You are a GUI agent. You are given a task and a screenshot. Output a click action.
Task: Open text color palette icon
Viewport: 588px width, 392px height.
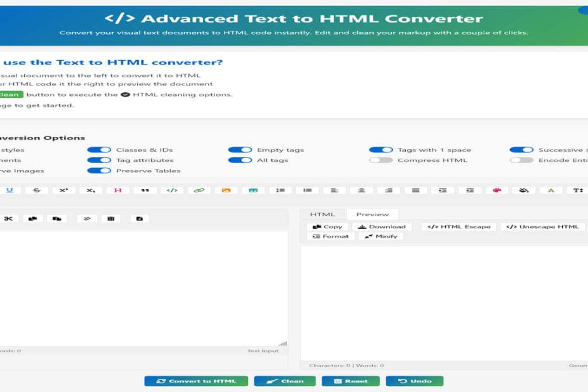click(x=497, y=190)
